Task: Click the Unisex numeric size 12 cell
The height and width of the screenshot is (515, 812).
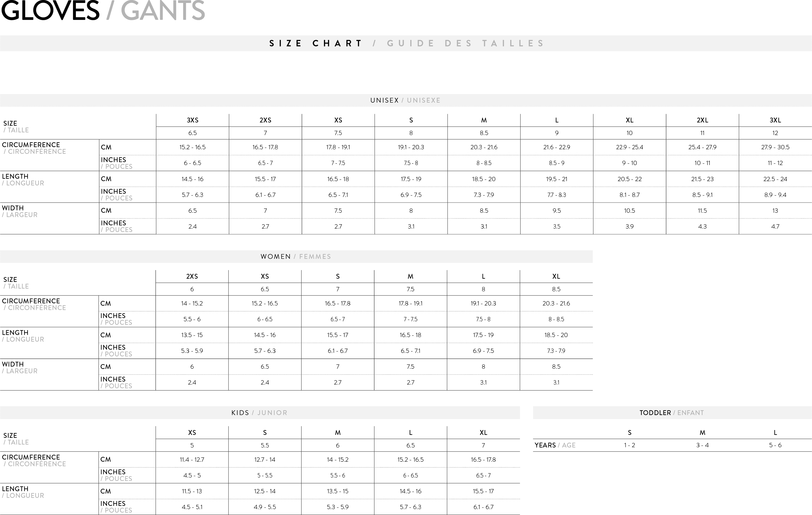Action: pyautogui.click(x=775, y=133)
